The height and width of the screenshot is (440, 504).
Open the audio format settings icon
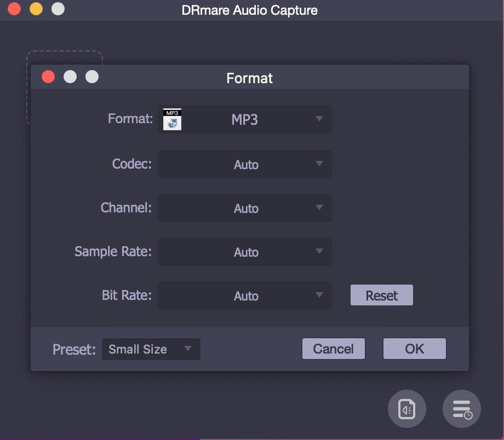(x=406, y=409)
